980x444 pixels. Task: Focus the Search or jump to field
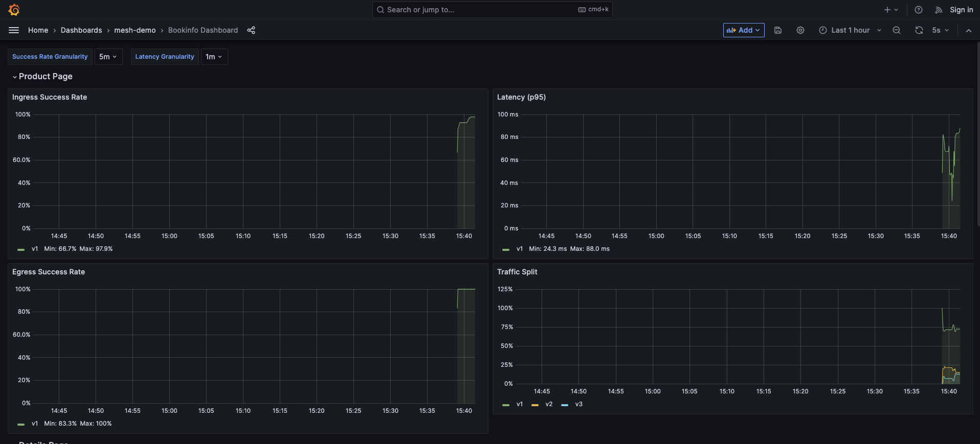pos(493,10)
